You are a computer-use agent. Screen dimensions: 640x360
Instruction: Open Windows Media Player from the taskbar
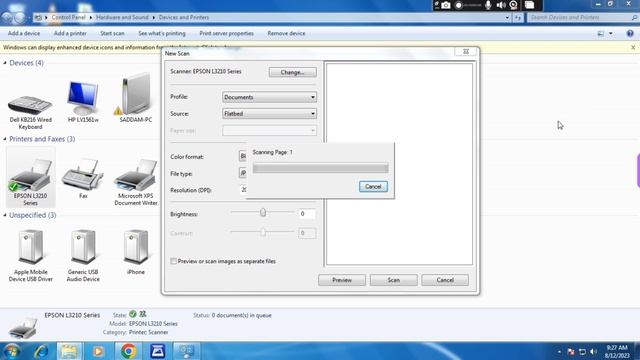pos(98,351)
